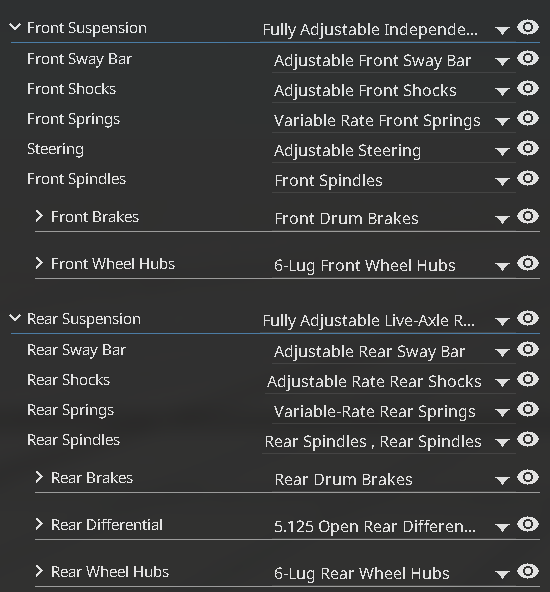Expand the Front Brakes subtree
Image resolution: width=550 pixels, height=592 pixels.
(39, 216)
